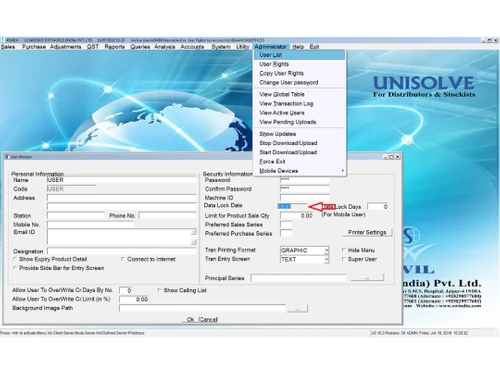
Task: Open the Purchase menu
Action: 34,47
